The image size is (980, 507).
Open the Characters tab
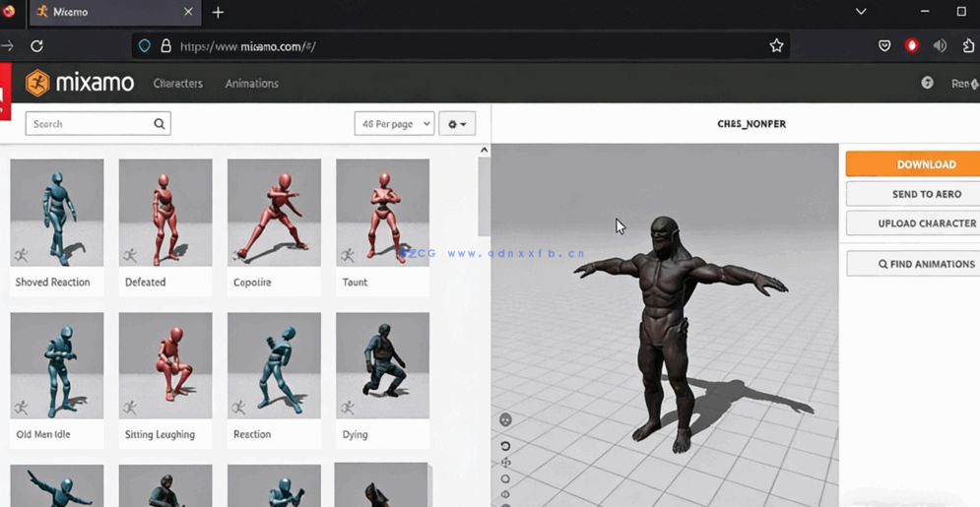[x=178, y=83]
